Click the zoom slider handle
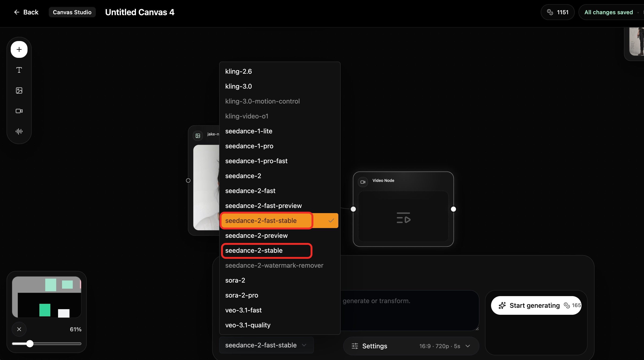Viewport: 644px width, 360px height. [x=30, y=344]
